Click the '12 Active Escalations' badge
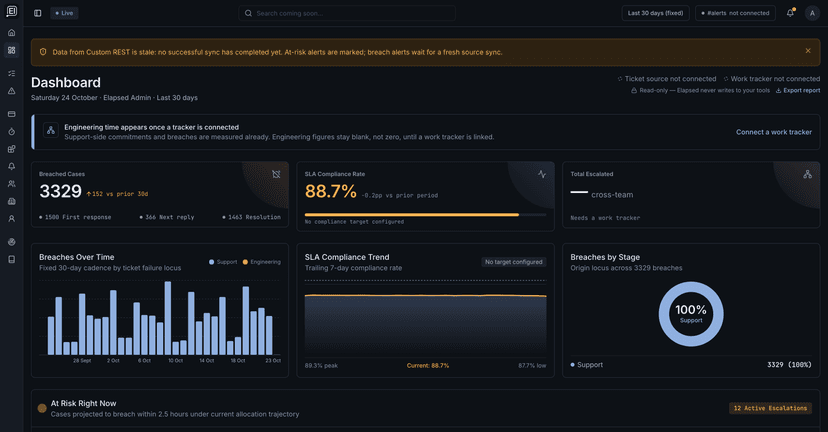The image size is (828, 432). coord(770,408)
